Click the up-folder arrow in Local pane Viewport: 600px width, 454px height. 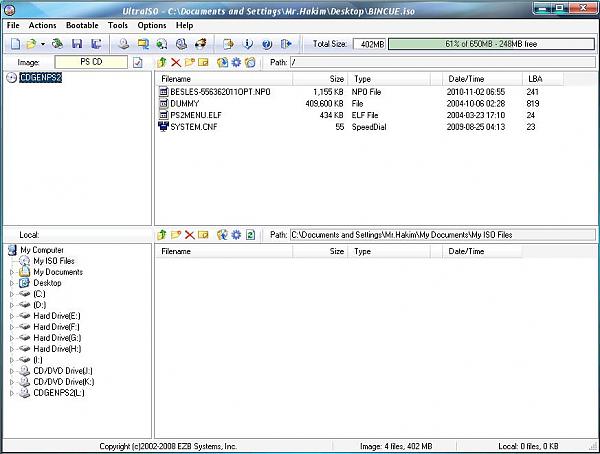(162, 235)
